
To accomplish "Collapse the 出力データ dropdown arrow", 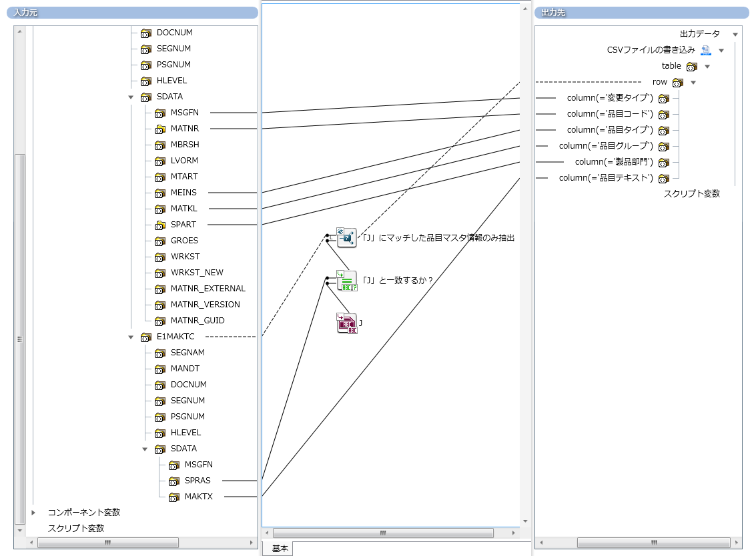I will [x=735, y=34].
